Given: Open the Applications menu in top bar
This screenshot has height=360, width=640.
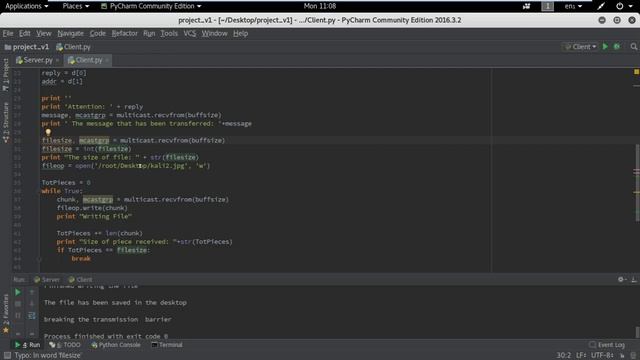Looking at the screenshot, I should (27, 6).
